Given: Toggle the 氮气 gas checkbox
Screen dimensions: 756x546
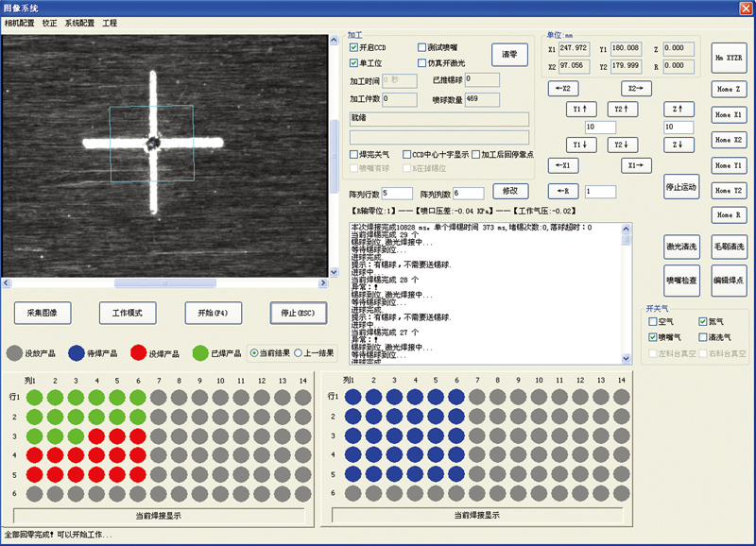Looking at the screenshot, I should pos(702,322).
